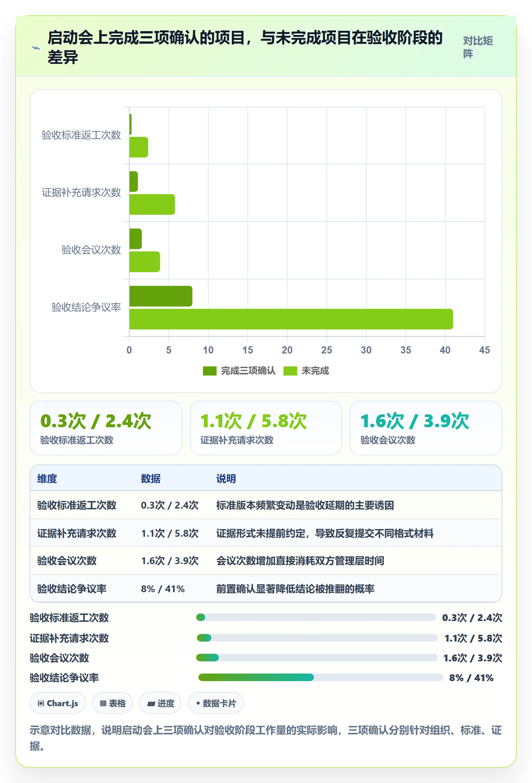Image resolution: width=532 pixels, height=783 pixels.
Task: Click the 对比矩阵 label in header
Action: [478, 47]
